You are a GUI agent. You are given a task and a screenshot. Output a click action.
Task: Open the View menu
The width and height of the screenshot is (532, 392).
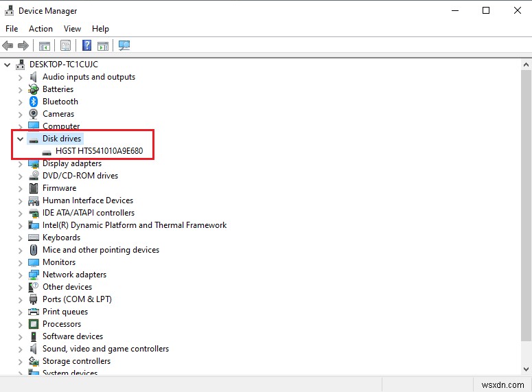(72, 29)
